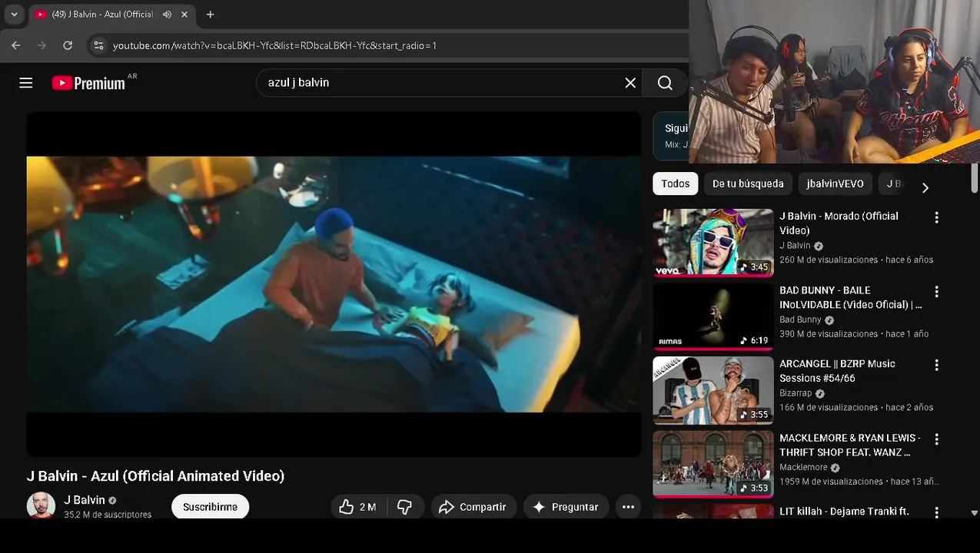Share the video via Compartir

pos(473,507)
